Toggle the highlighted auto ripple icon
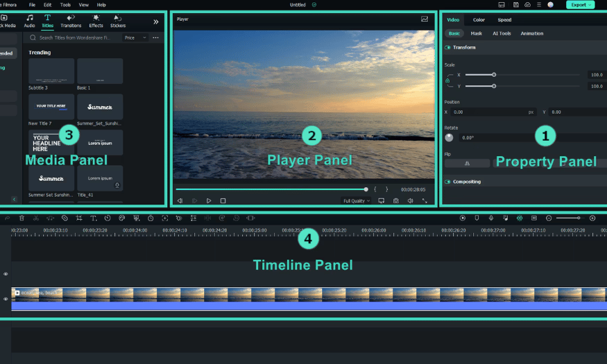The width and height of the screenshot is (607, 364). pyautogui.click(x=520, y=218)
